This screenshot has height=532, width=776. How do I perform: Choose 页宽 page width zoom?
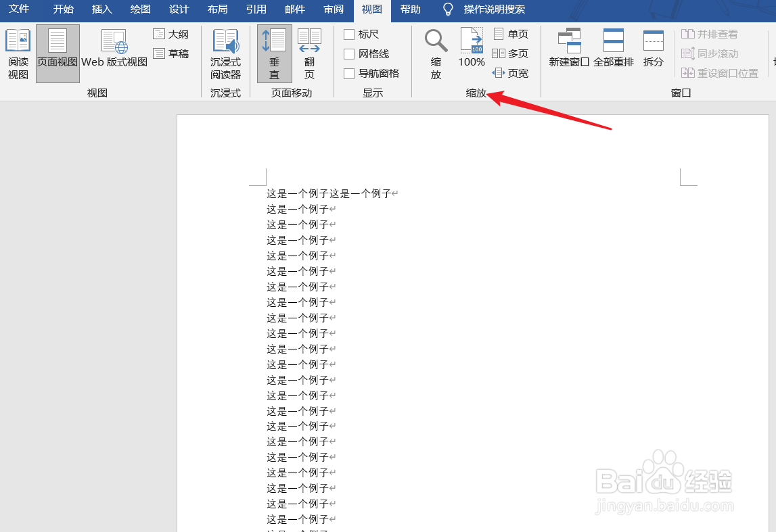pos(511,73)
